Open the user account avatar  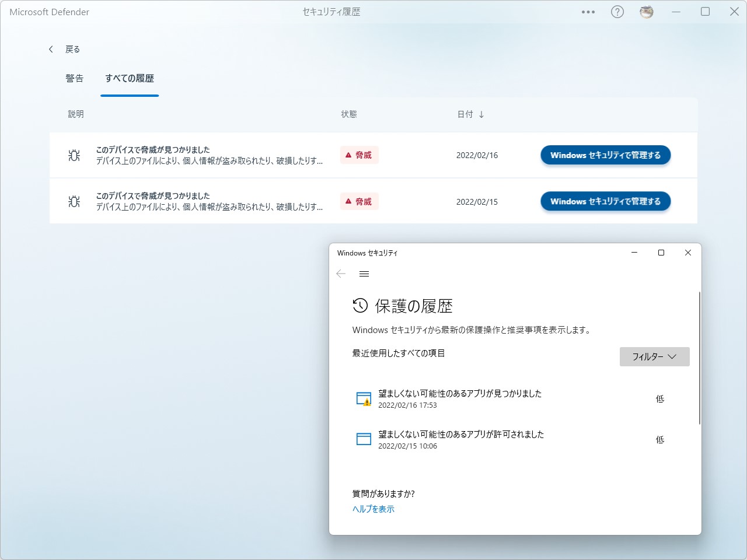(647, 12)
